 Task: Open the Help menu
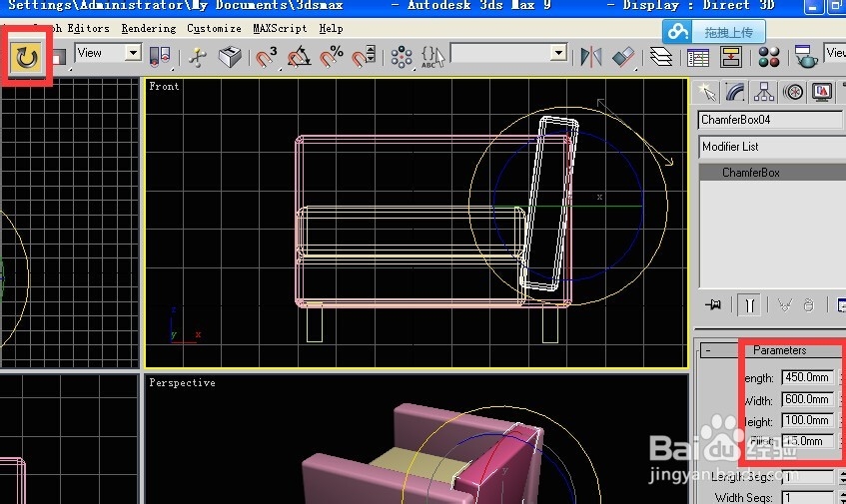click(331, 28)
